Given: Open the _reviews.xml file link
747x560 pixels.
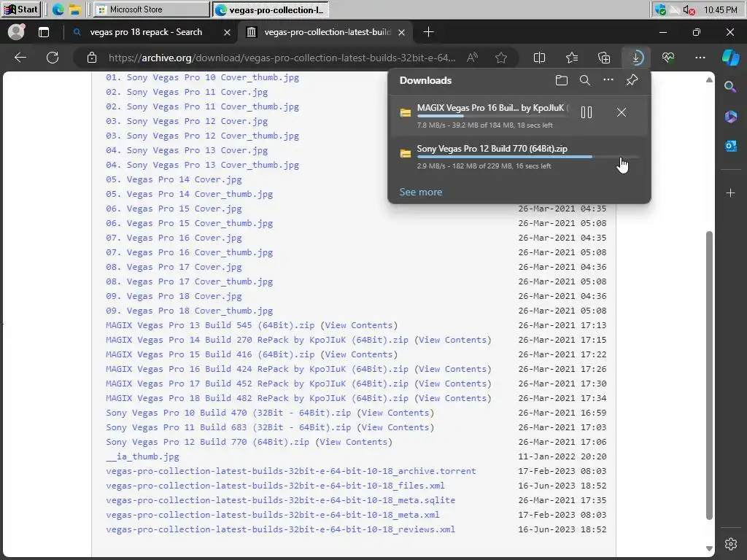Looking at the screenshot, I should [x=280, y=529].
